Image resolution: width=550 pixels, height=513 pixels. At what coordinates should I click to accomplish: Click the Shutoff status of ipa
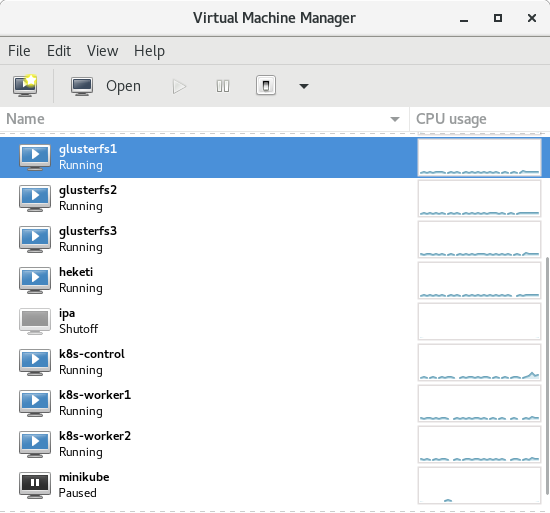point(79,329)
